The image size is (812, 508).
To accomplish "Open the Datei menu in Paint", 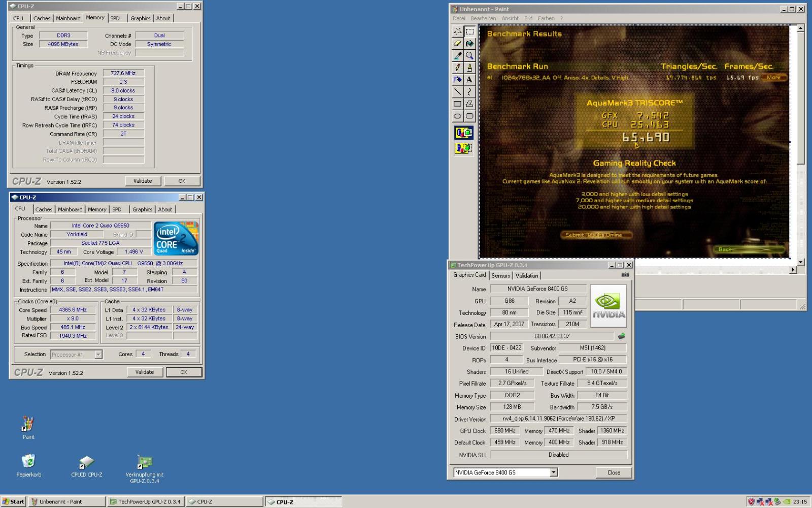I will pos(459,18).
